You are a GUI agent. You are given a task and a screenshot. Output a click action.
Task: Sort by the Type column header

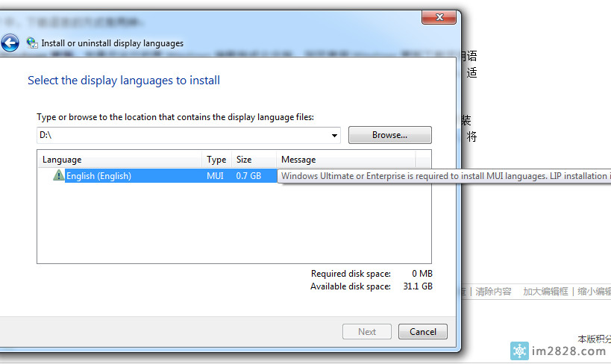point(216,160)
